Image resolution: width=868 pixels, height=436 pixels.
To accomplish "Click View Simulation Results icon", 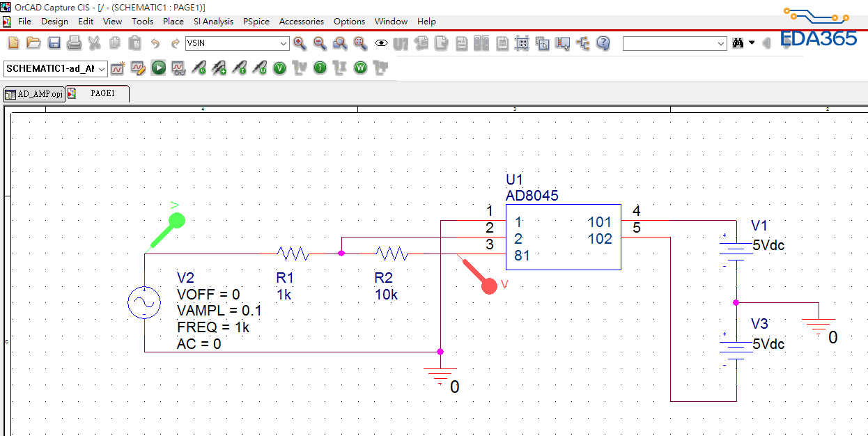I will [x=178, y=68].
